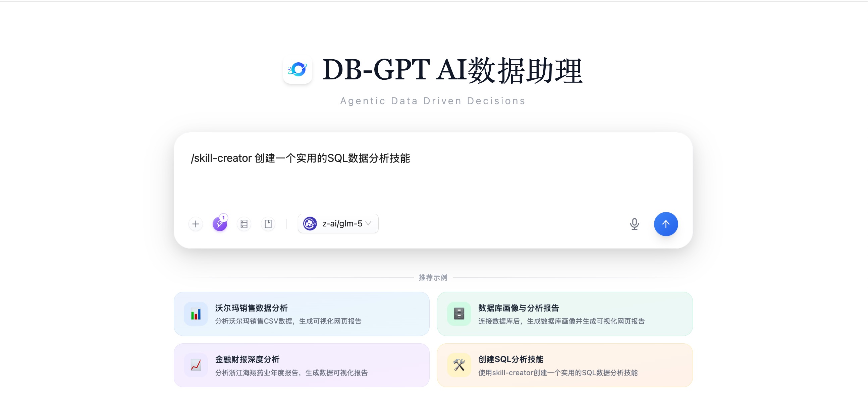Toggle the purple lightning skills icon

click(220, 224)
